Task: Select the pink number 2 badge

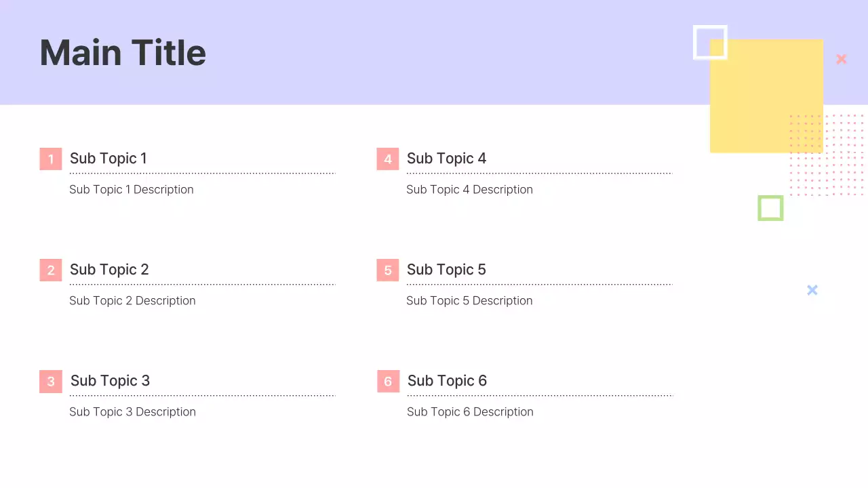Action: tap(51, 270)
